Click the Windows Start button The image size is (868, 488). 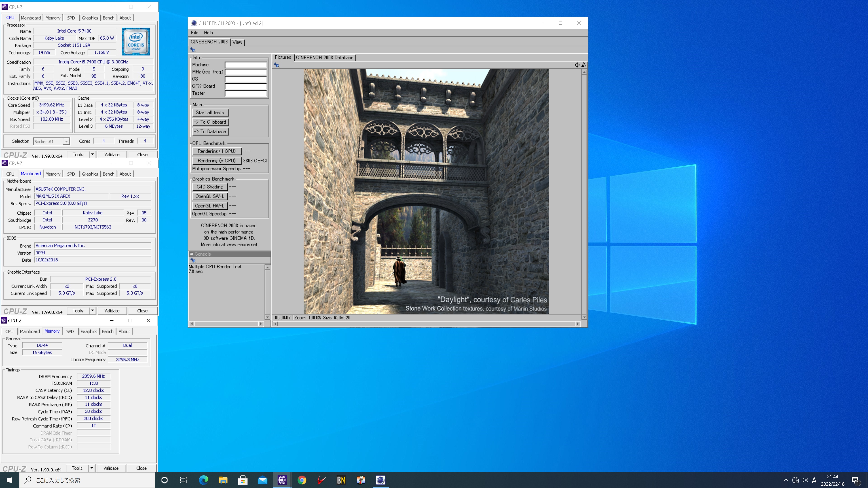click(x=9, y=480)
